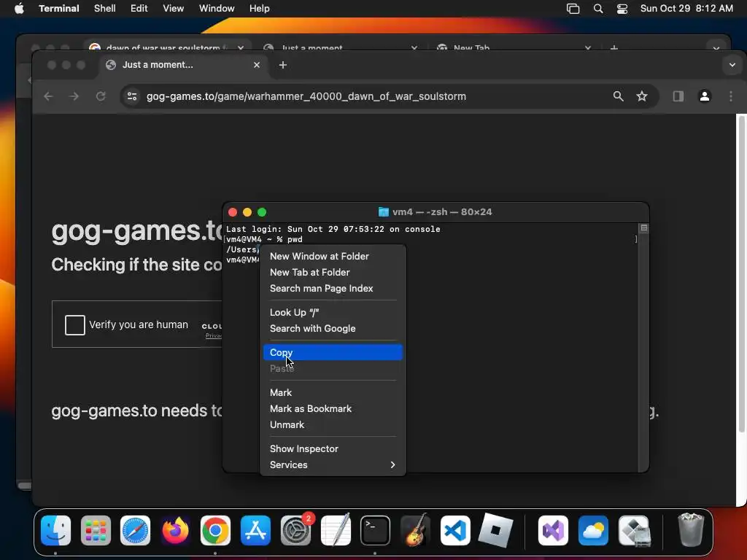The height and width of the screenshot is (560, 747).
Task: Click the Terminal icon in Dock
Action: (x=375, y=530)
